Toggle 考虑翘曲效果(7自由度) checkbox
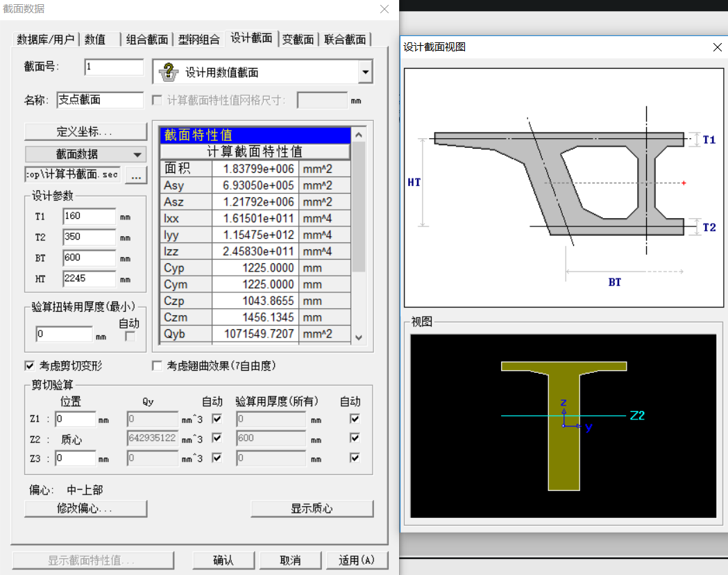The width and height of the screenshot is (728, 575). pyautogui.click(x=157, y=365)
